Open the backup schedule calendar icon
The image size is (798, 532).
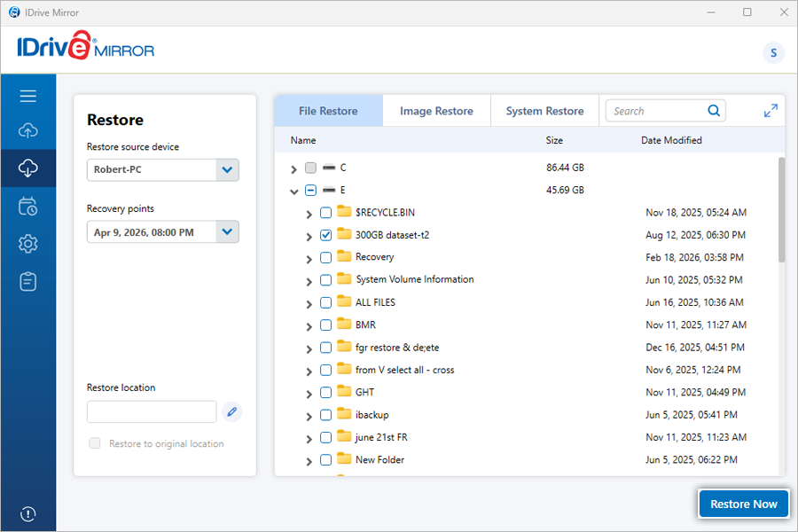coord(27,207)
